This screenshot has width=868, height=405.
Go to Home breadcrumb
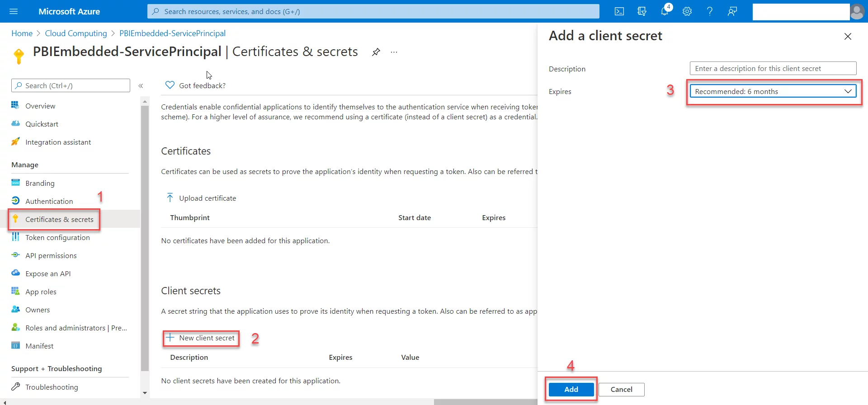coord(22,33)
